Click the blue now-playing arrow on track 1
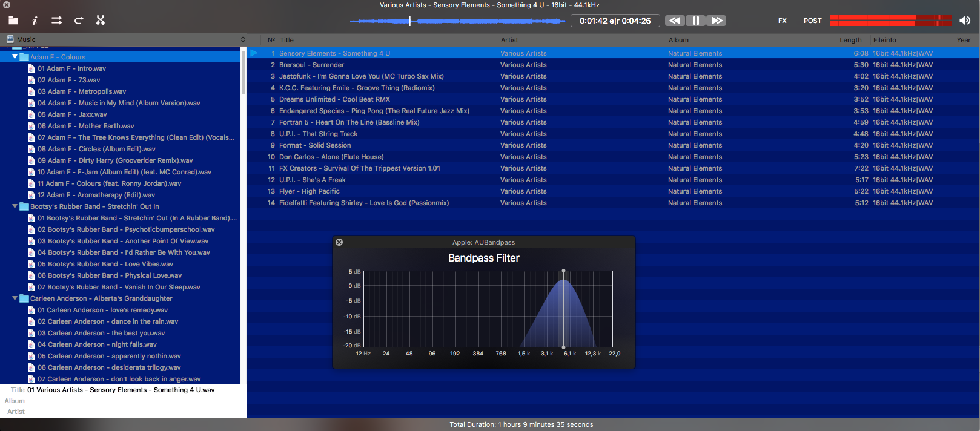 (254, 53)
